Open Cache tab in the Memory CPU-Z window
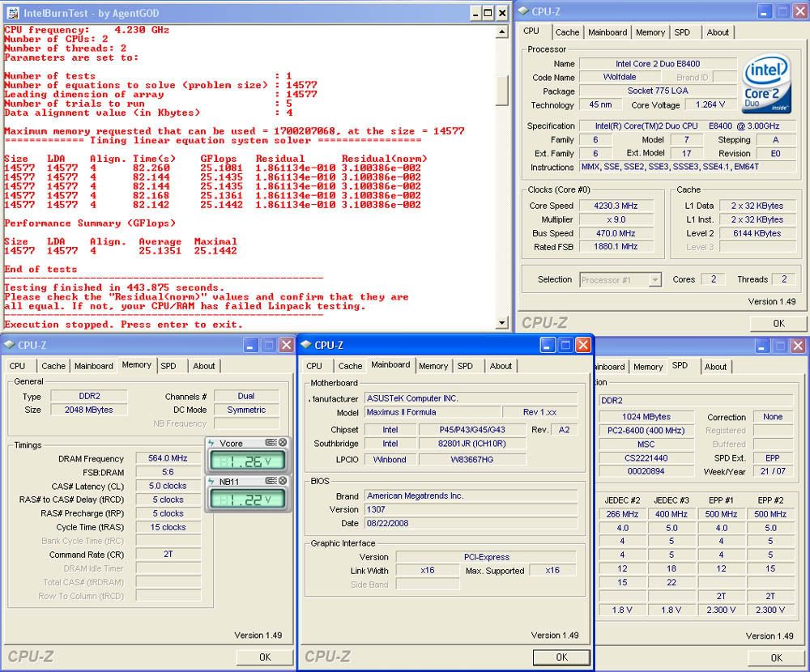Screen dimensions: 810x672 pos(53,366)
